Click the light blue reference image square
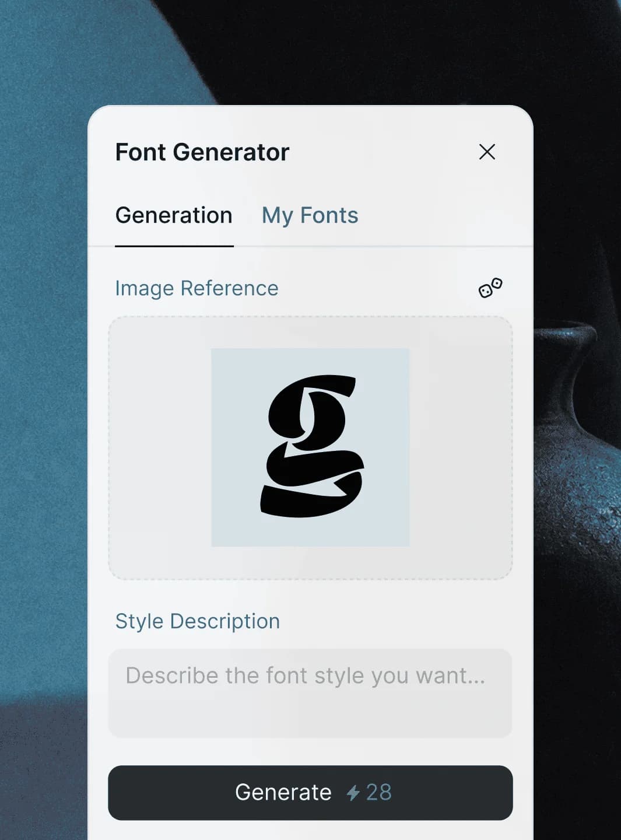 [310, 447]
